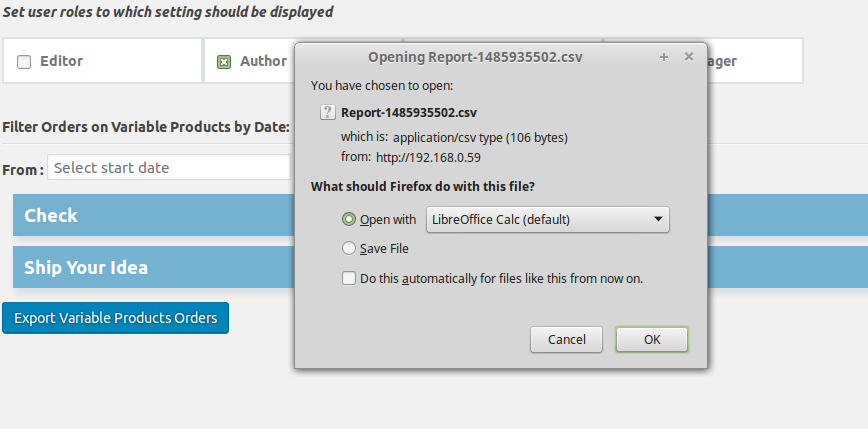Image resolution: width=868 pixels, height=429 pixels.
Task: Click the 'Author' role label
Action: tap(264, 61)
